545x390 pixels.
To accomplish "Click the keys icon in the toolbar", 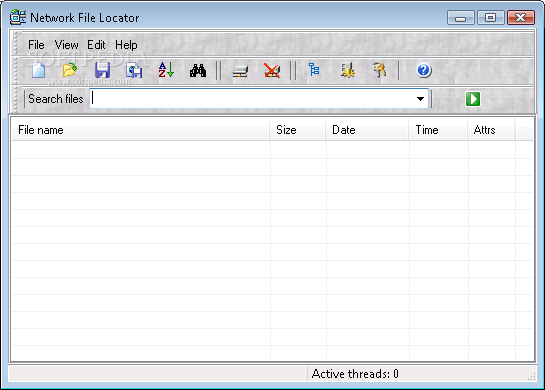I will [x=379, y=70].
